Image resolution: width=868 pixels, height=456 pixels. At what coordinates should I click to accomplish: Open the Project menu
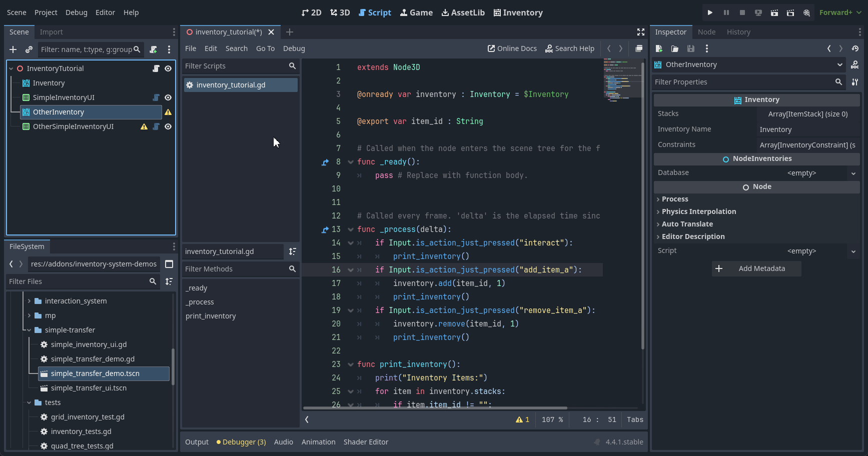(x=46, y=12)
